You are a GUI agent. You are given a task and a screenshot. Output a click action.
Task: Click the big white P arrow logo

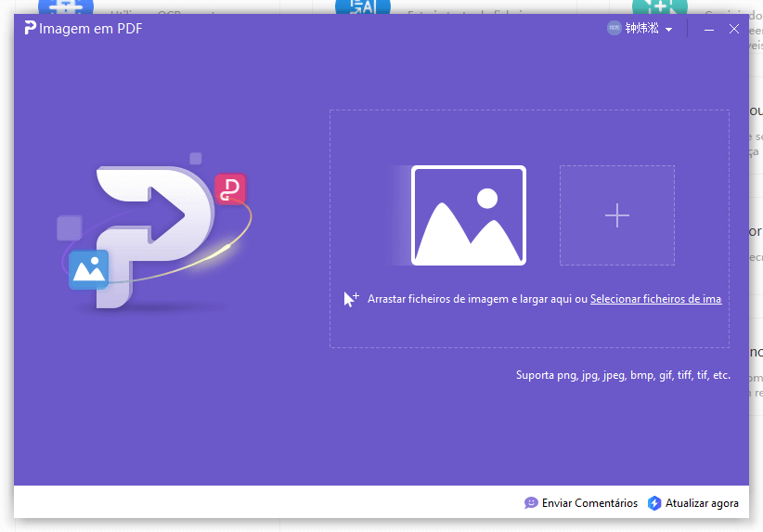coord(155,236)
